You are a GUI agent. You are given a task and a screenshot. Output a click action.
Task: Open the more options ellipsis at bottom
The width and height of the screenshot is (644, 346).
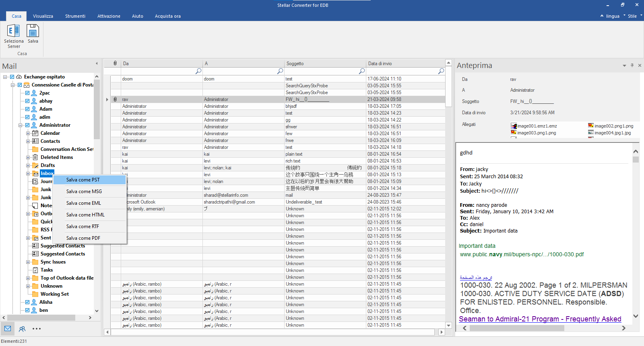(37, 329)
